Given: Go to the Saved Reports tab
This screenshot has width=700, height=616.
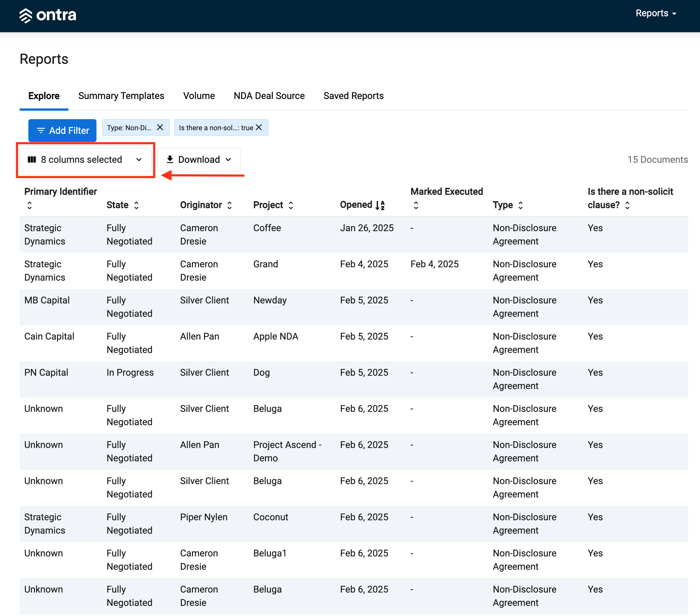Looking at the screenshot, I should [354, 96].
